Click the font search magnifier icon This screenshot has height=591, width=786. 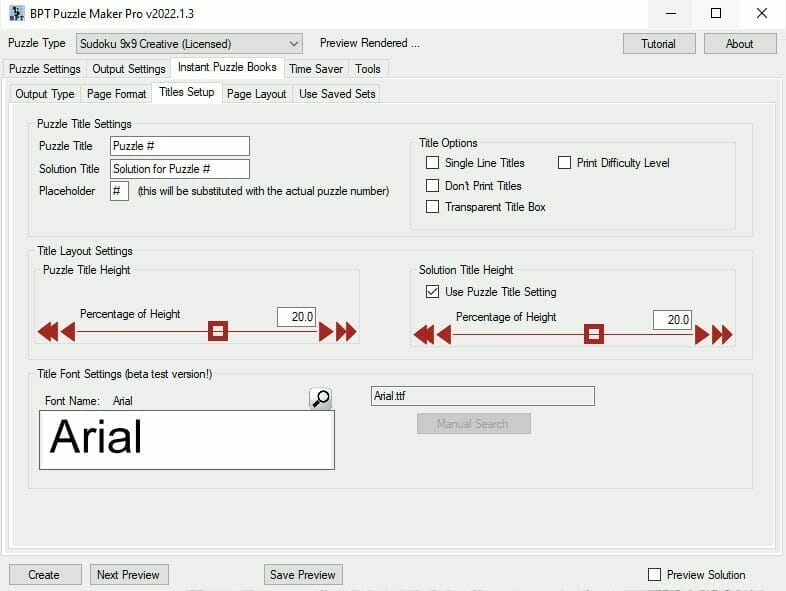[x=320, y=399]
